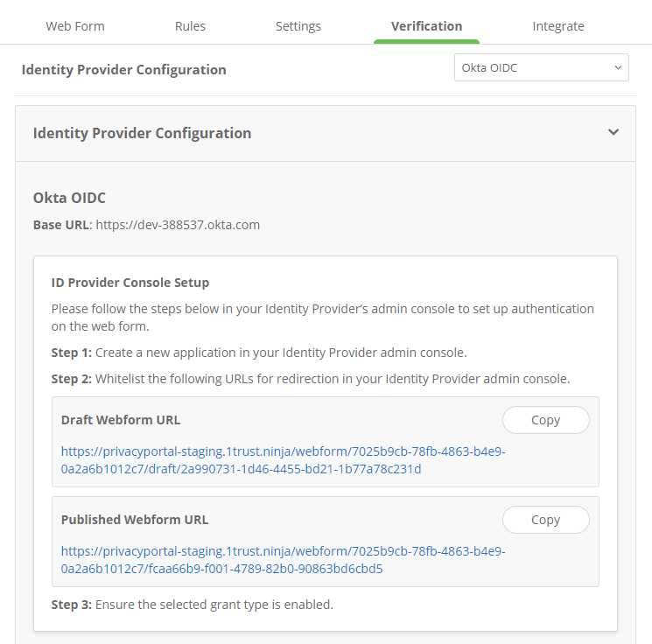Open the Rules tab
The image size is (652, 644).
(x=190, y=26)
